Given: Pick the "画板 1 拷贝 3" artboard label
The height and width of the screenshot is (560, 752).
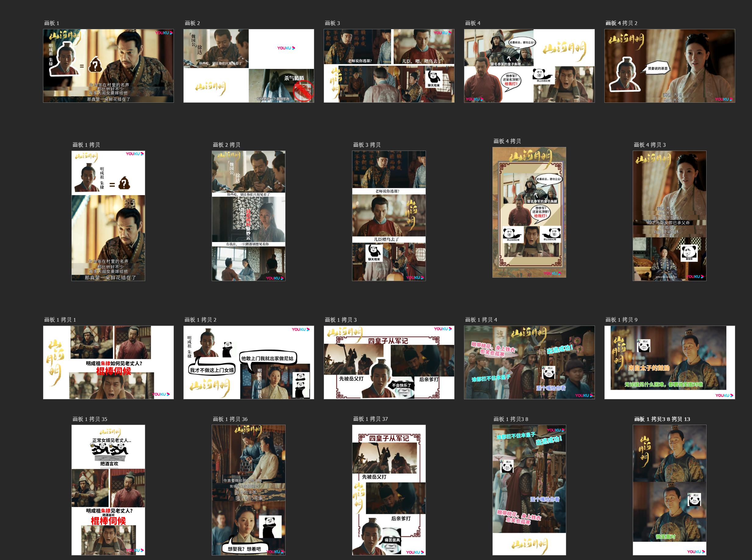Looking at the screenshot, I should (341, 320).
